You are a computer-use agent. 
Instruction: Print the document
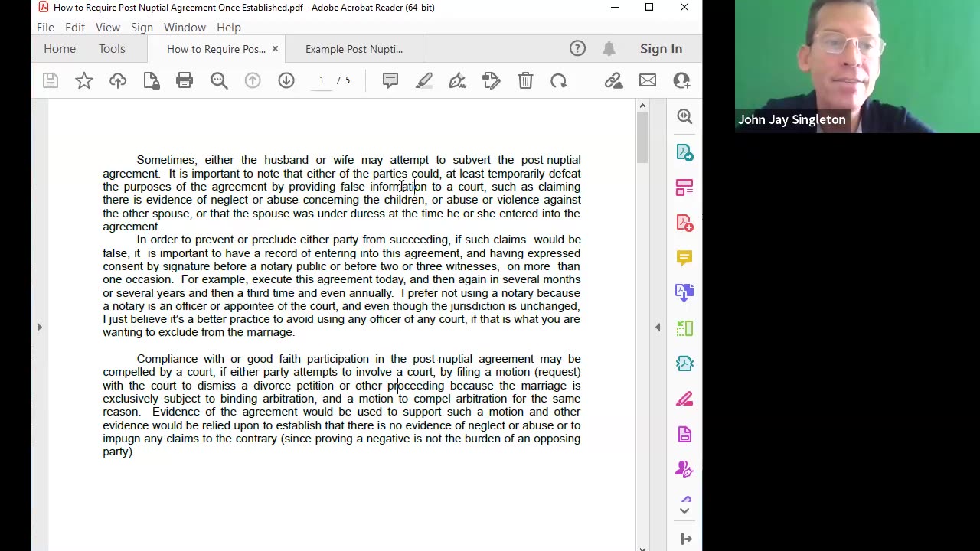coord(185,80)
